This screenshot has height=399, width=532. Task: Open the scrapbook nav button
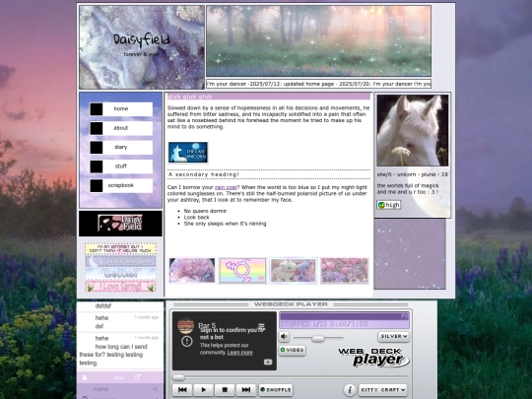point(121,185)
